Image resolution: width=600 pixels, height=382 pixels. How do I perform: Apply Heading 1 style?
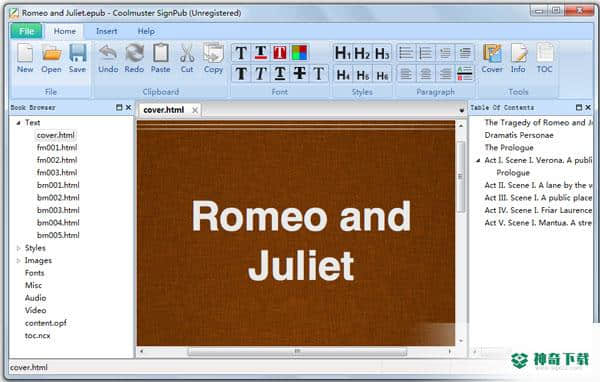point(342,53)
